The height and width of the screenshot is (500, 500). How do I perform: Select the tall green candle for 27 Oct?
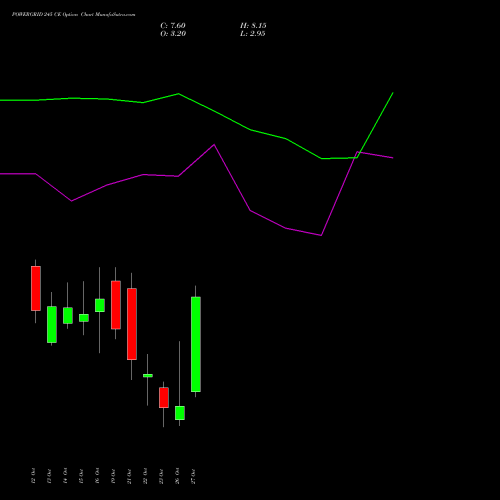pos(196,344)
